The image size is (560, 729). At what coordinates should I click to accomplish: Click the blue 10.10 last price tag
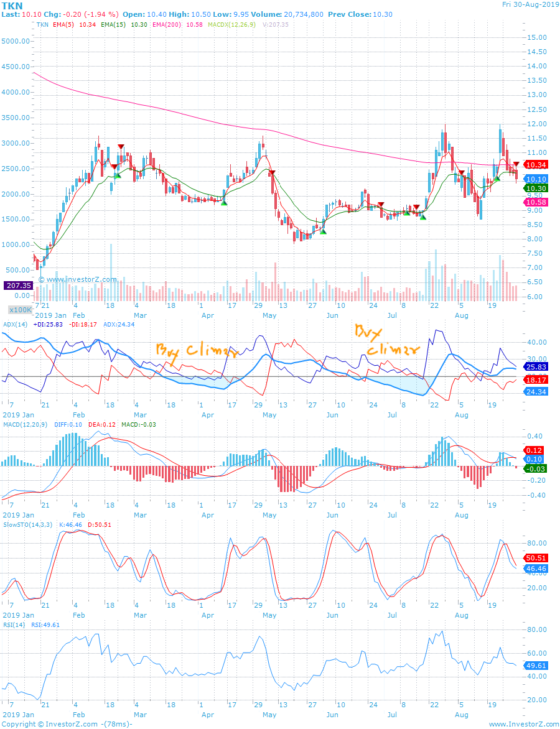click(536, 179)
